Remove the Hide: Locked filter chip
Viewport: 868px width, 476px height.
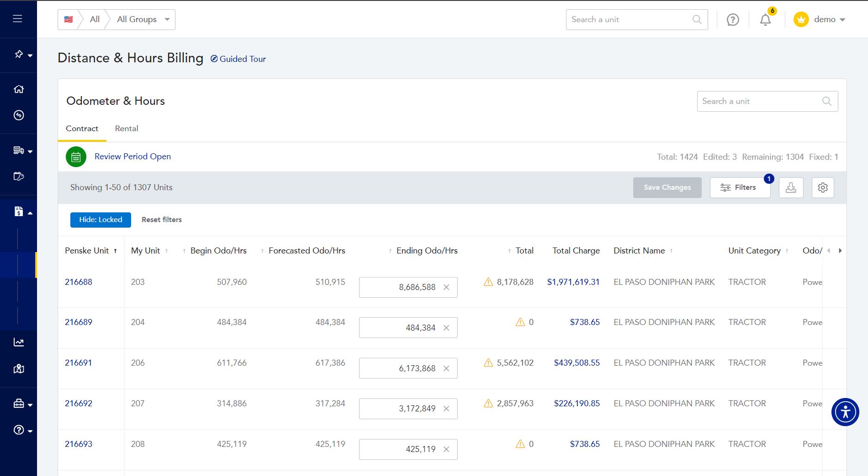coord(101,220)
